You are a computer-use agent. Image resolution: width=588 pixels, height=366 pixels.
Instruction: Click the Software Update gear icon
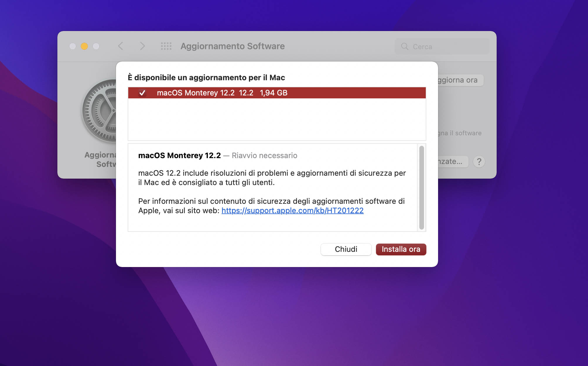point(100,111)
